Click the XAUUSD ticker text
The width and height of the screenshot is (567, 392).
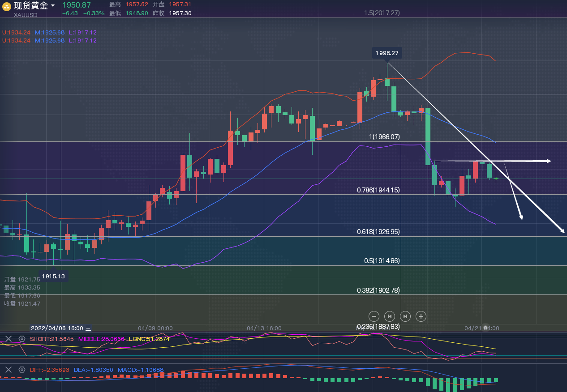pos(26,15)
